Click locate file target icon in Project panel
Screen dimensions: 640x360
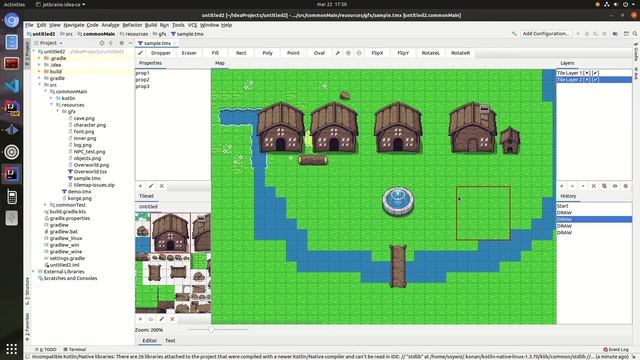tap(102, 43)
